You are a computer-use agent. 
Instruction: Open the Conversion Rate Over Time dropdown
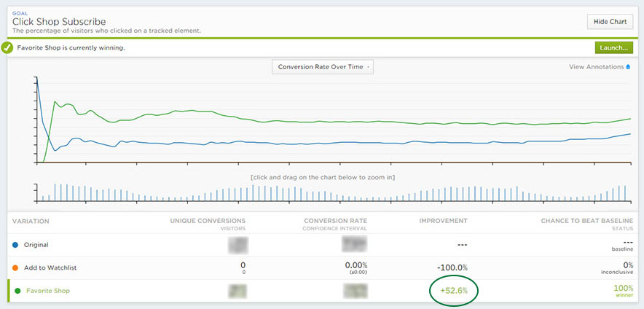(323, 66)
